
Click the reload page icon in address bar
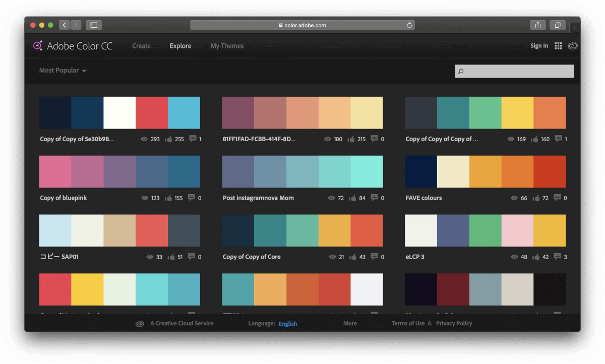[409, 25]
